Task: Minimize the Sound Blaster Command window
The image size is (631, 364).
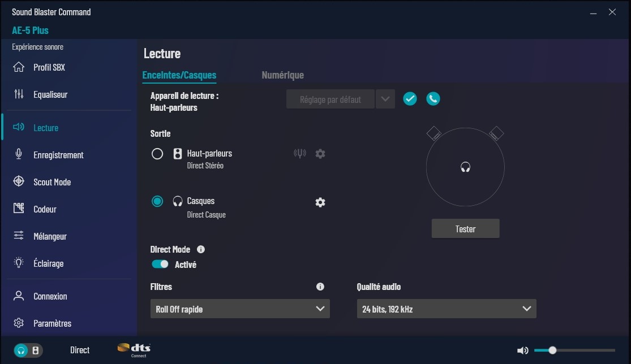Action: click(593, 12)
